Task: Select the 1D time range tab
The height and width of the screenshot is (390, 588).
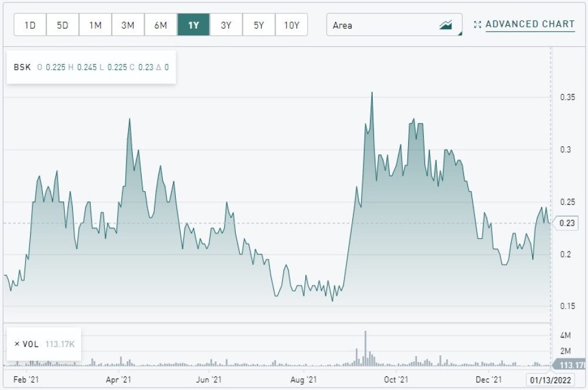Action: pos(30,25)
